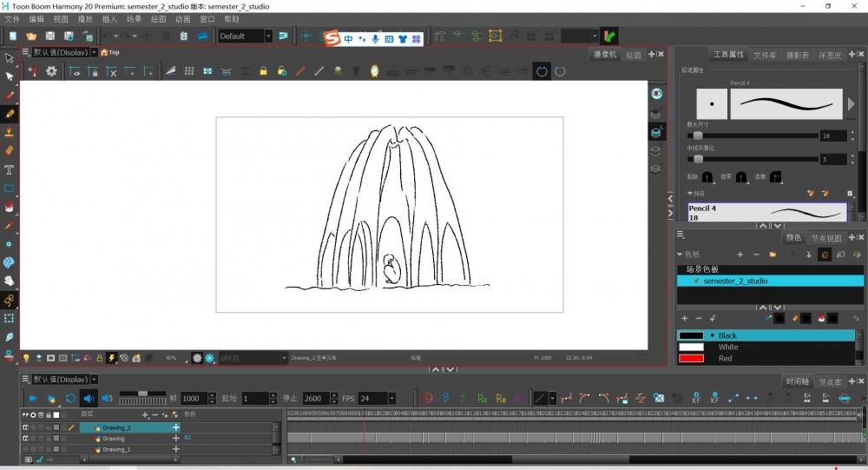Select the Red color swatch

(691, 358)
